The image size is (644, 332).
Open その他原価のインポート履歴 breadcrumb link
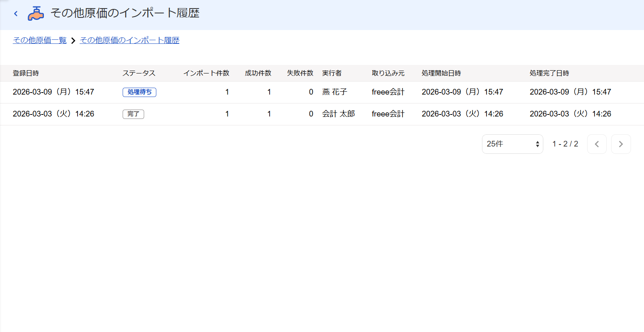[x=130, y=40]
